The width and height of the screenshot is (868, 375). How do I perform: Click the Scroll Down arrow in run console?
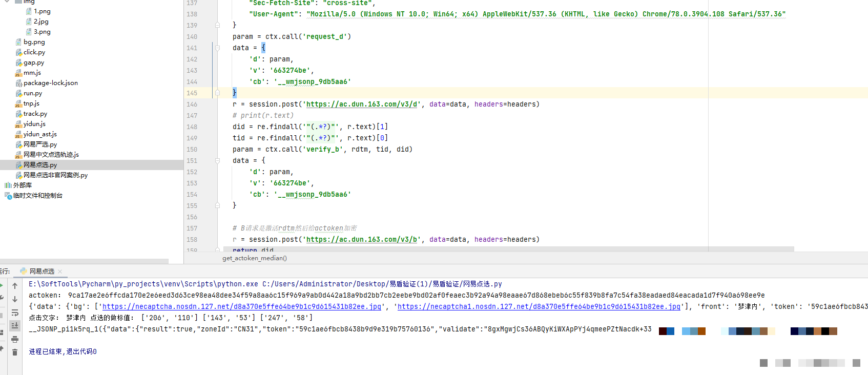point(15,299)
